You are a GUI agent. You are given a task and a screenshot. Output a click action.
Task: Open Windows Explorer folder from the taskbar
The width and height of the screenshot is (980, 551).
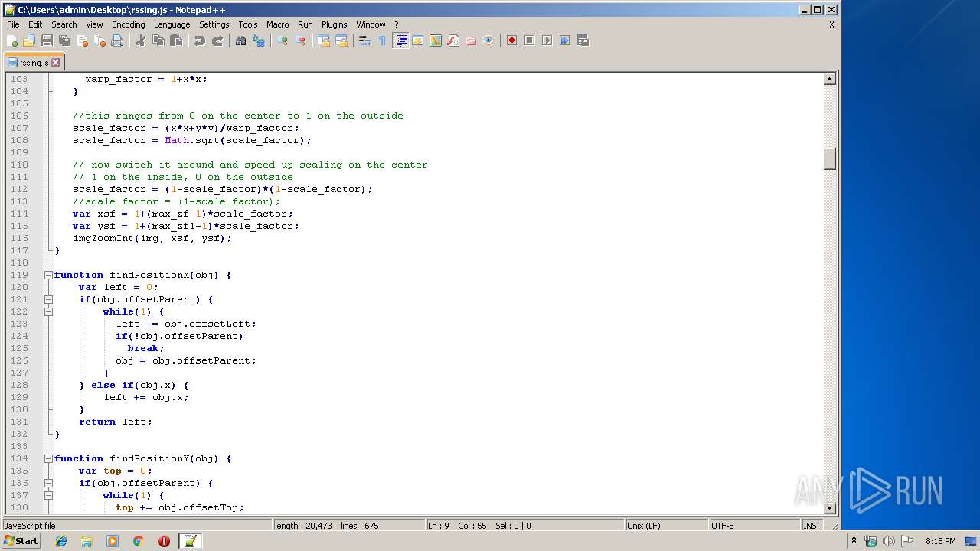click(x=87, y=541)
